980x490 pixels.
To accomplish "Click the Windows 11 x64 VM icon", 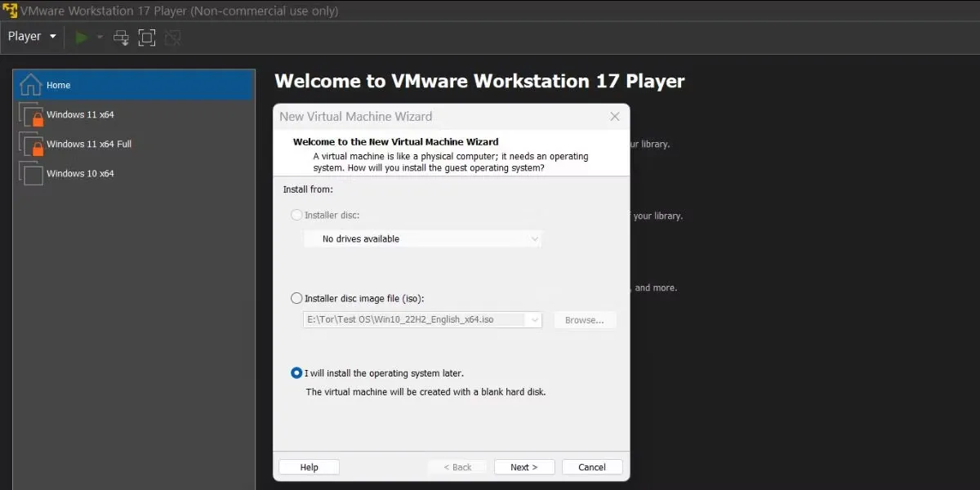I will (x=30, y=114).
